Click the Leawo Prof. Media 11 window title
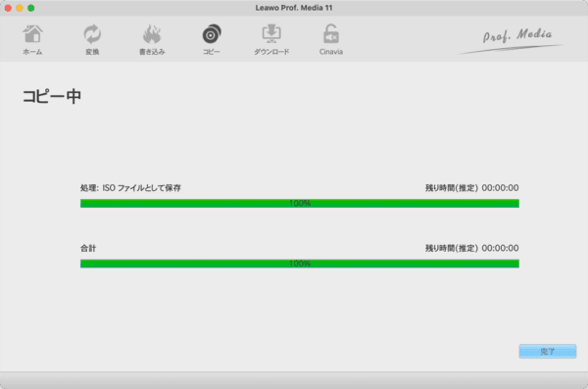 294,8
